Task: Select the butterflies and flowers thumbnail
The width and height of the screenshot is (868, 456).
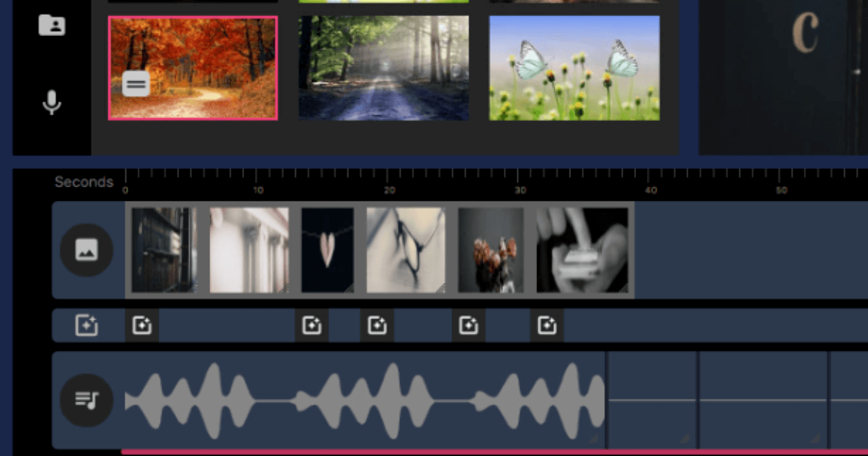Action: pos(574,68)
